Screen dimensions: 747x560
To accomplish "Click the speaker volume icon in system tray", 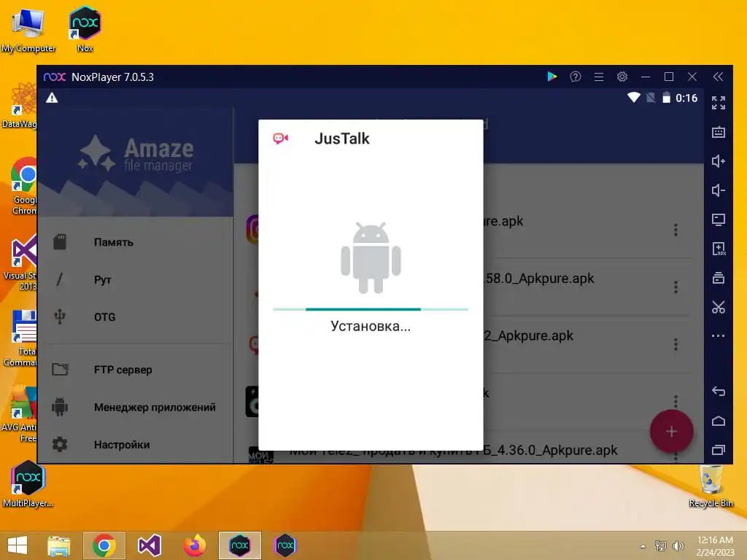I will [x=678, y=545].
